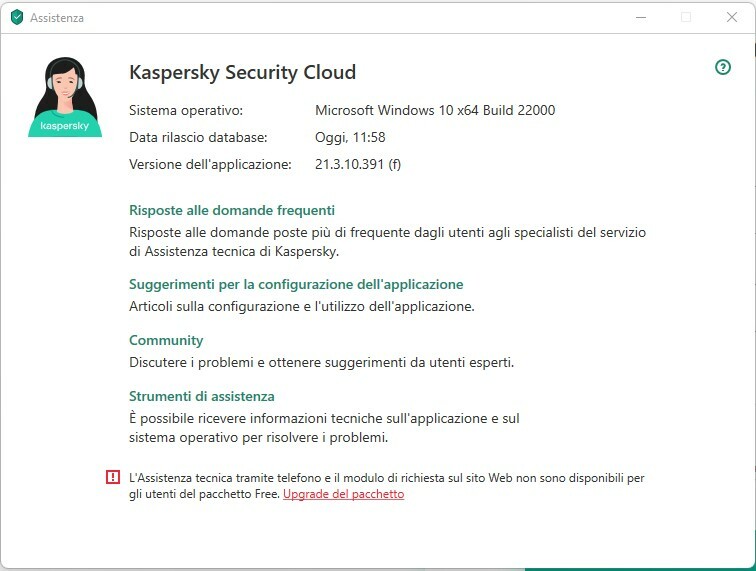The height and width of the screenshot is (571, 756).
Task: Click the Versione dell'applicazione label
Action: [210, 164]
